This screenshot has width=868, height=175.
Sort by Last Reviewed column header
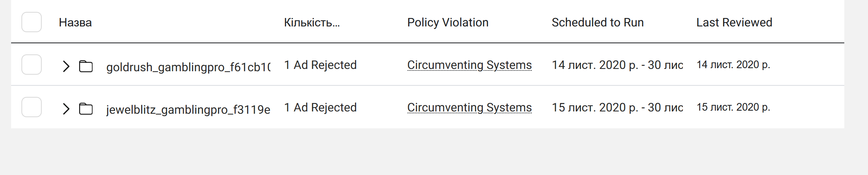(x=734, y=23)
